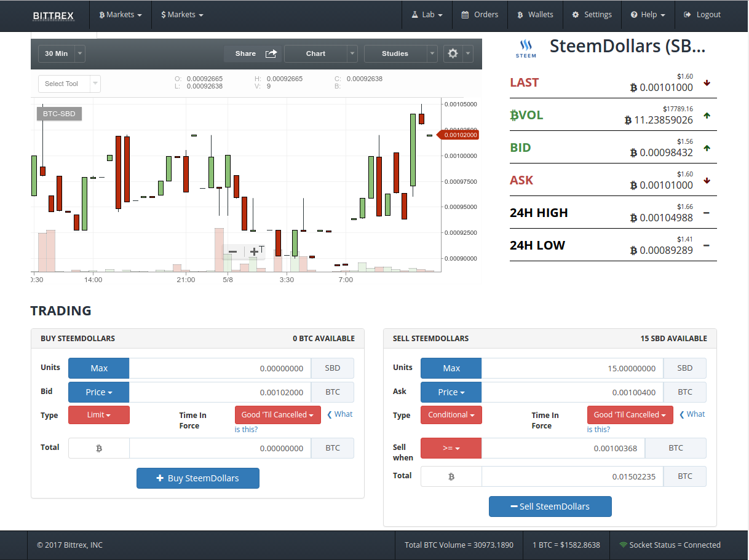Click the BVOL up arrow icon

tap(707, 115)
